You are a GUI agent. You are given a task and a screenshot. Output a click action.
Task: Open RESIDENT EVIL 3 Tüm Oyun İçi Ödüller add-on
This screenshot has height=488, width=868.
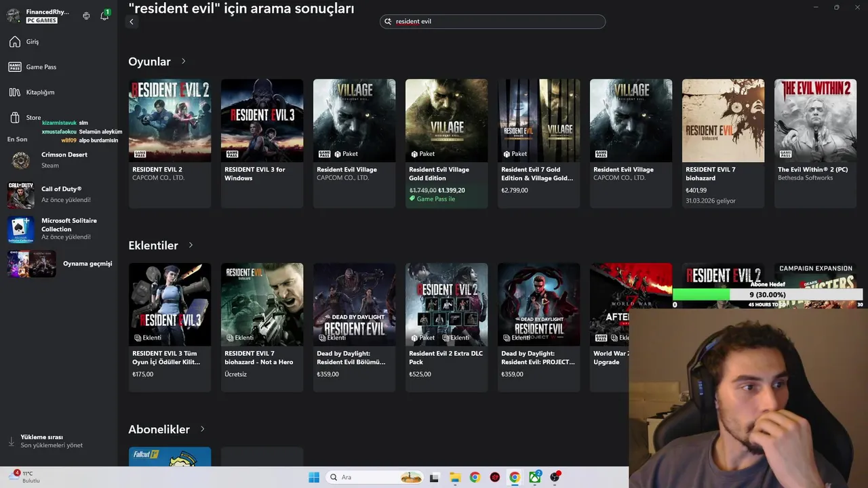coord(170,304)
